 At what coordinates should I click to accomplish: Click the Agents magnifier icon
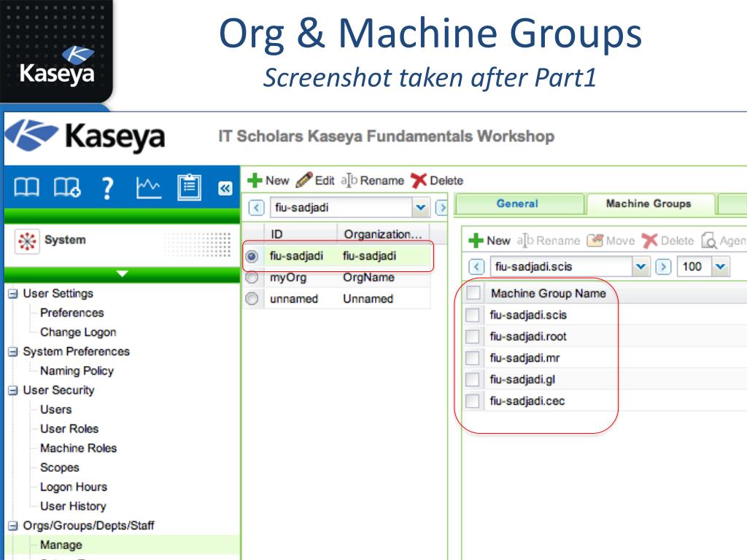coord(709,241)
